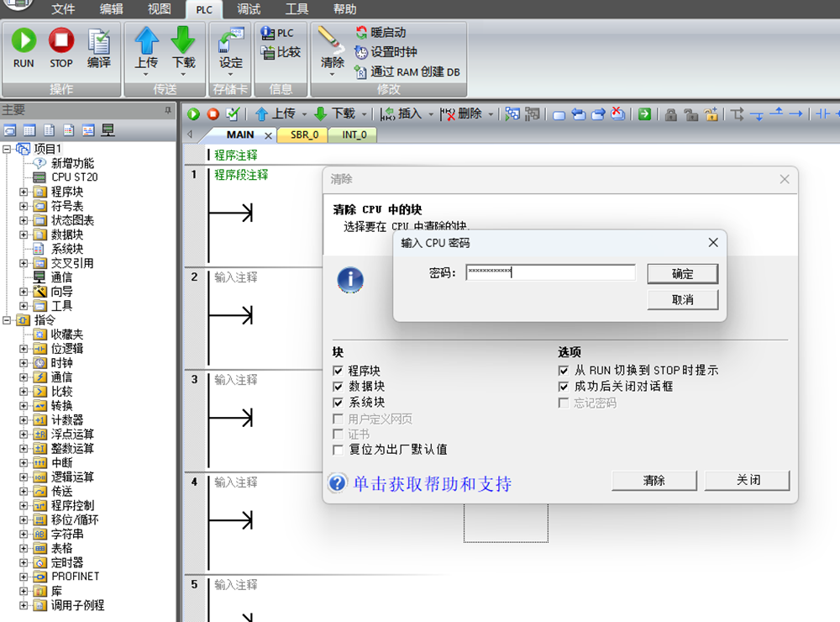Viewport: 840px width, 622px height.
Task: Open the 调试 ribbon tab
Action: click(x=248, y=9)
